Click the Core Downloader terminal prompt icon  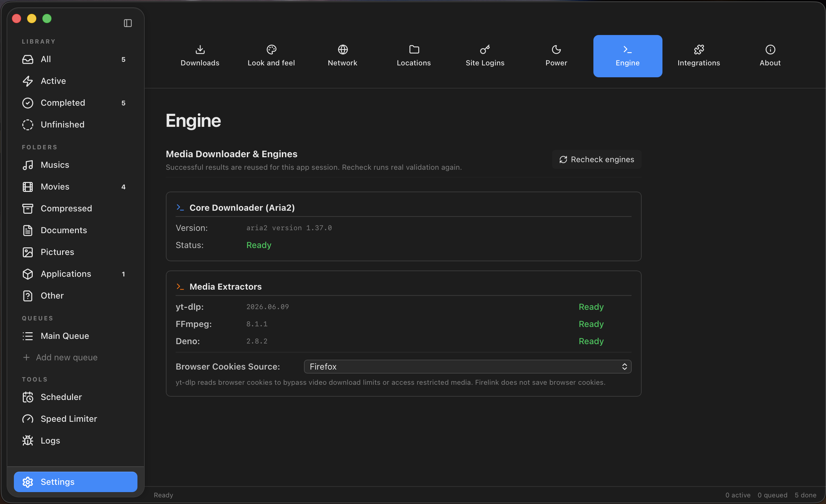tap(180, 208)
